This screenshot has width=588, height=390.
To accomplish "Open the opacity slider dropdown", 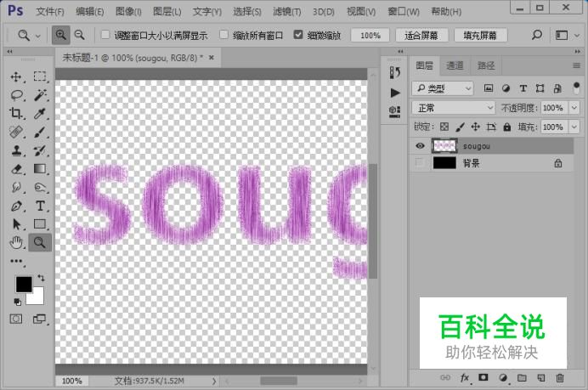I will (x=574, y=108).
